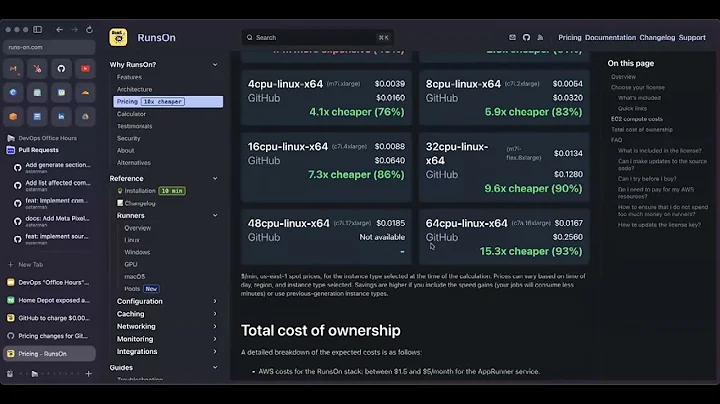Open the Testimonials sidebar link
The height and width of the screenshot is (404, 720).
point(134,126)
